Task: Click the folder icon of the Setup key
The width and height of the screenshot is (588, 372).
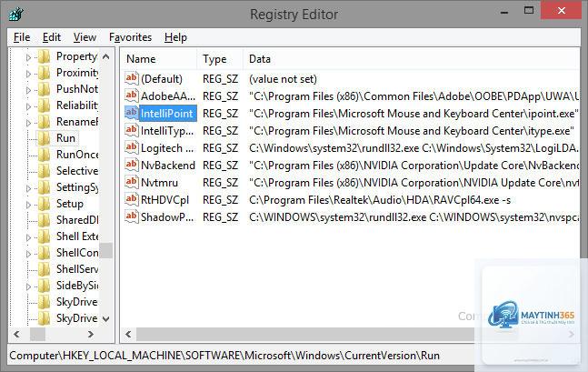Action: (x=45, y=204)
